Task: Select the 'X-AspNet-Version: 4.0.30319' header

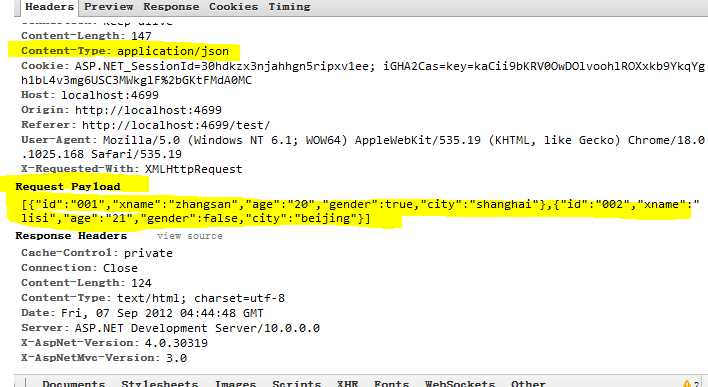Action: [x=114, y=343]
